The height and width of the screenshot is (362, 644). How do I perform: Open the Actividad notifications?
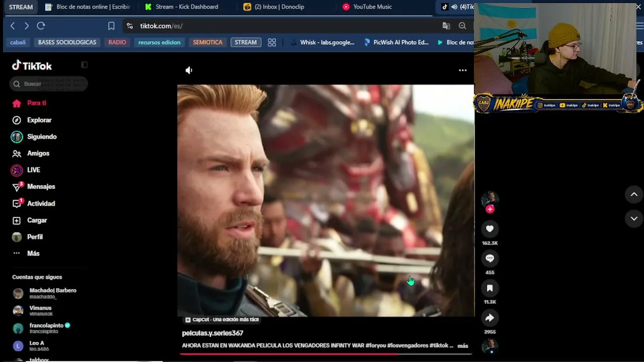(x=33, y=204)
